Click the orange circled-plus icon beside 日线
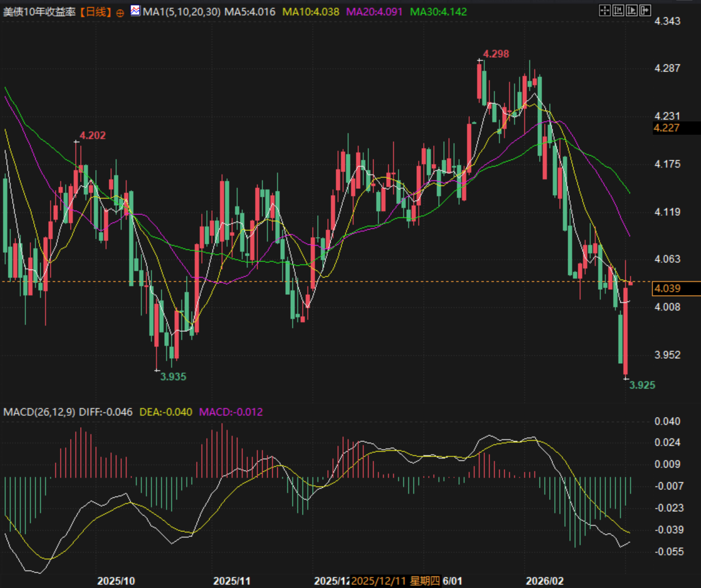Screen dimensions: 701x588 click(x=120, y=12)
